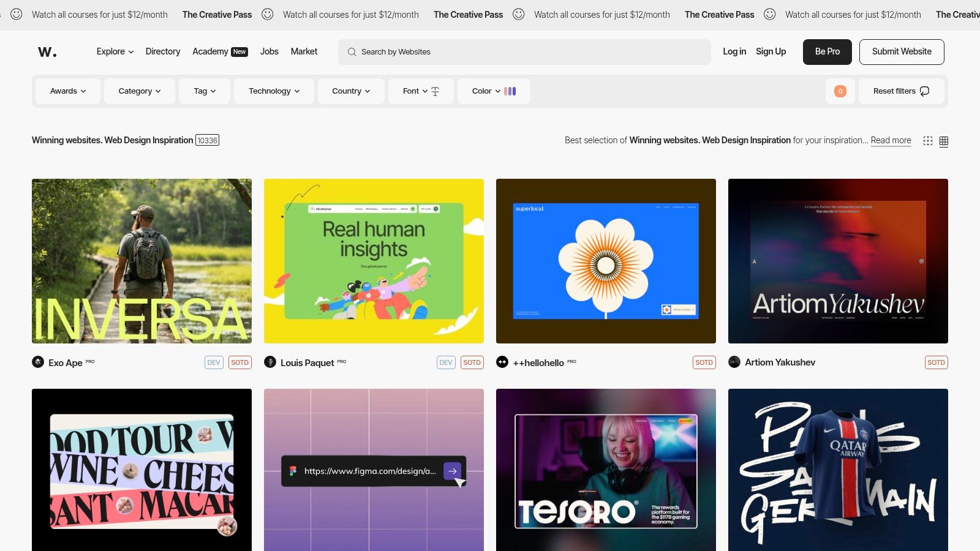Expand the Country filter dropdown
This screenshot has height=551, width=980.
point(350,91)
